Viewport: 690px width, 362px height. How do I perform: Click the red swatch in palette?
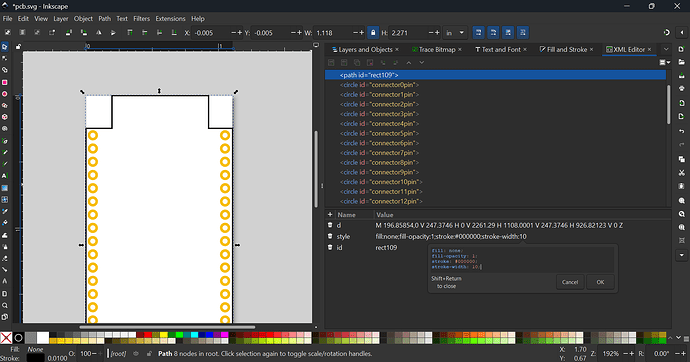pyautogui.click(x=148, y=335)
